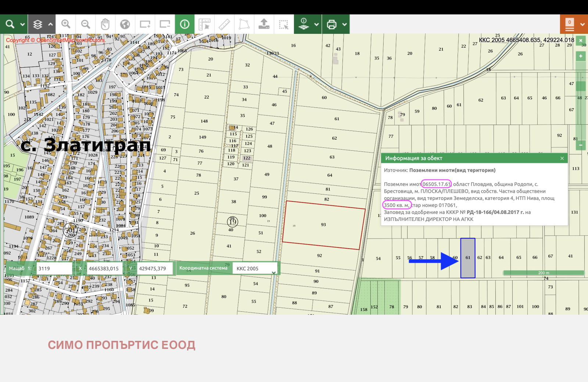
Task: Click the zoom slider handle
Action: click(x=581, y=86)
